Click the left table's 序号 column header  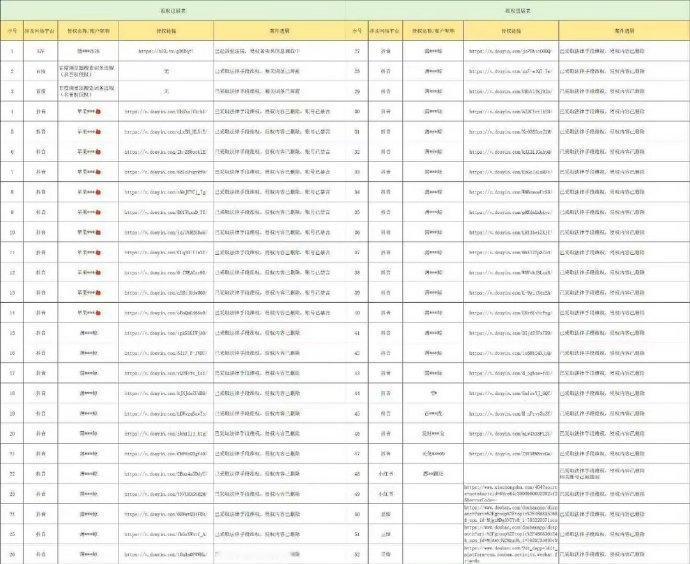12,31
